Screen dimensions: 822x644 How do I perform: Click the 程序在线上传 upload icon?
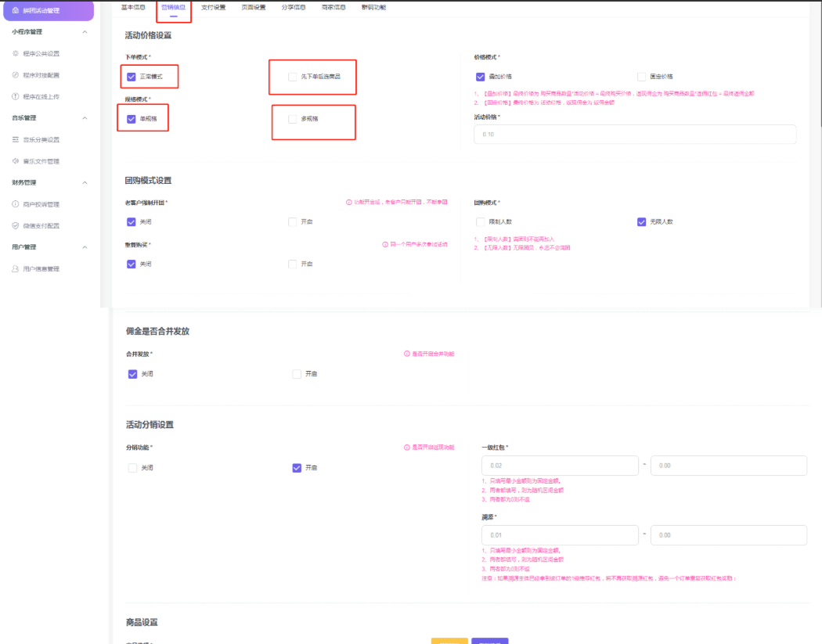coord(14,95)
